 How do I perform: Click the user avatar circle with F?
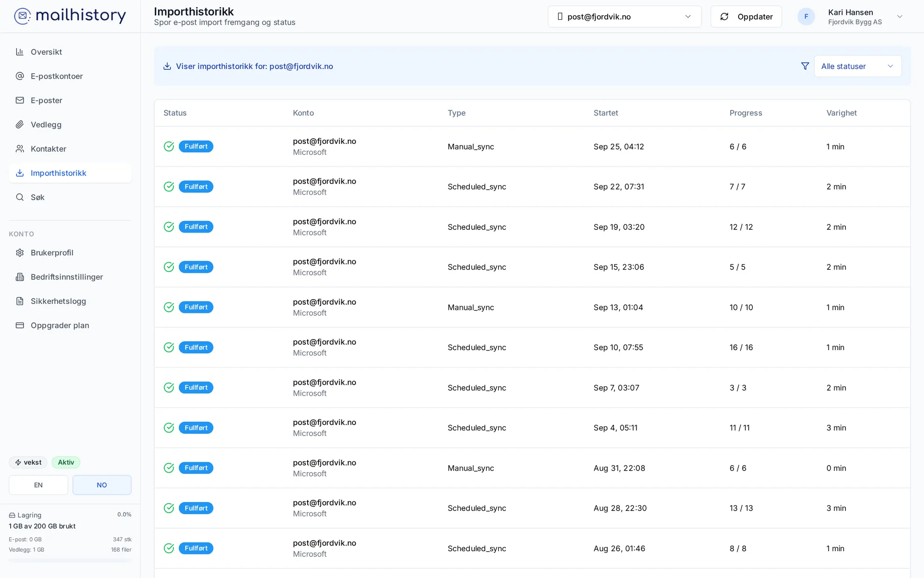806,17
